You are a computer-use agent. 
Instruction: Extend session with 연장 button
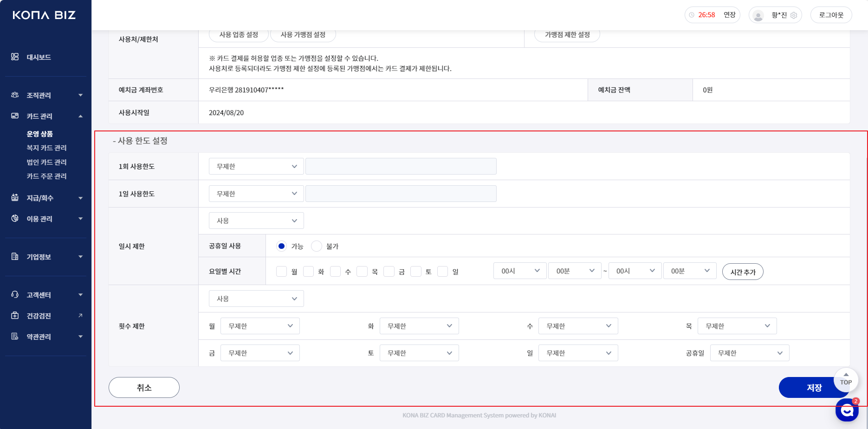pyautogui.click(x=730, y=15)
